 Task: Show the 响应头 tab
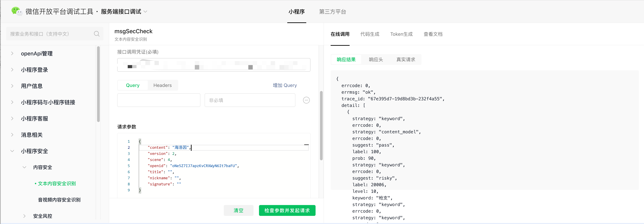point(376,59)
